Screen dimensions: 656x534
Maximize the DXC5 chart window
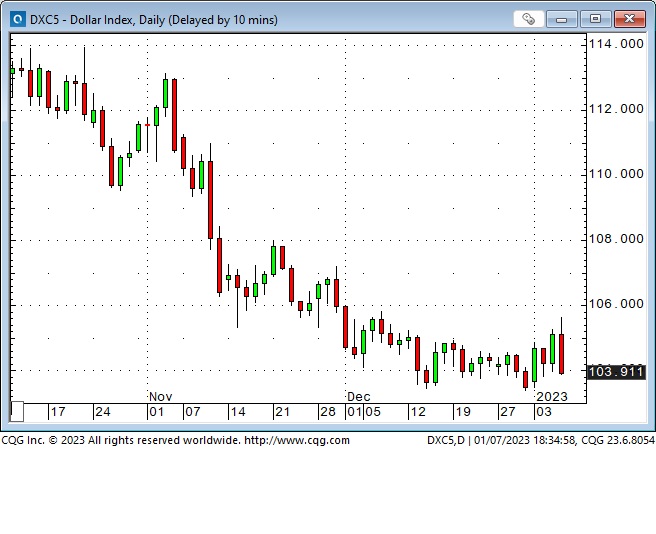coord(595,19)
